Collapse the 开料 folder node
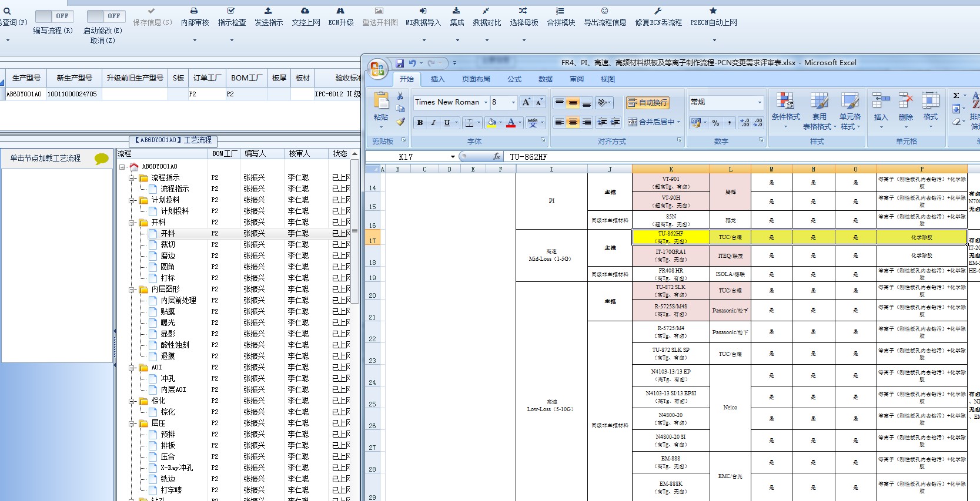Screen dimensions: 980x501 point(133,223)
